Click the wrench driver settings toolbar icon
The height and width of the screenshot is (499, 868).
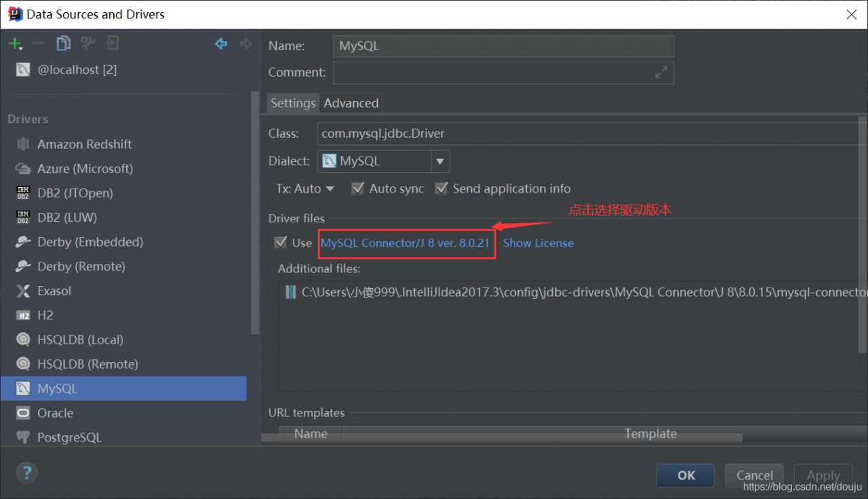[87, 44]
